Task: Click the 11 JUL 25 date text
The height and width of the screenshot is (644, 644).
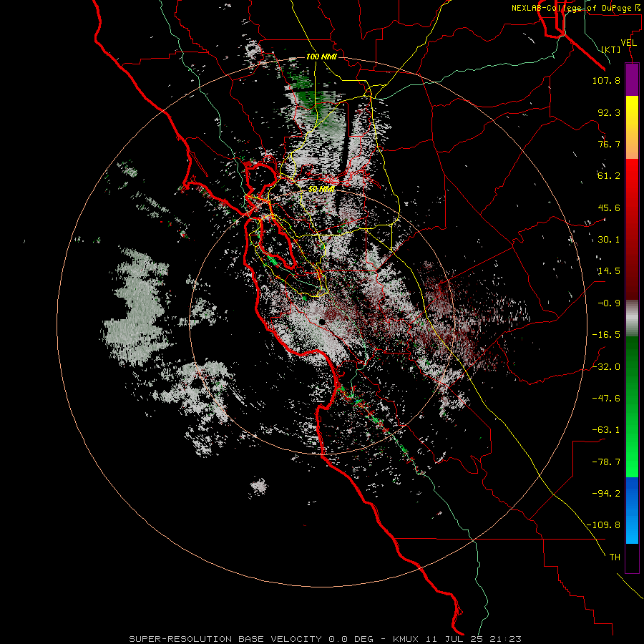Action: point(456,639)
